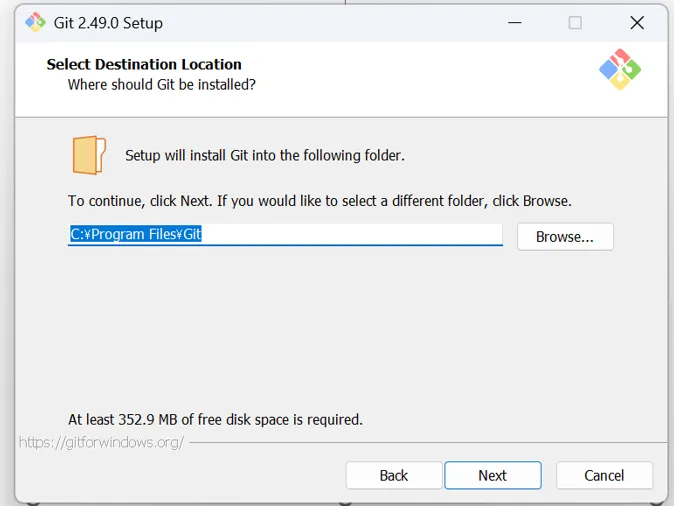
Task: Click the Git icon in the title bar
Action: (36, 22)
